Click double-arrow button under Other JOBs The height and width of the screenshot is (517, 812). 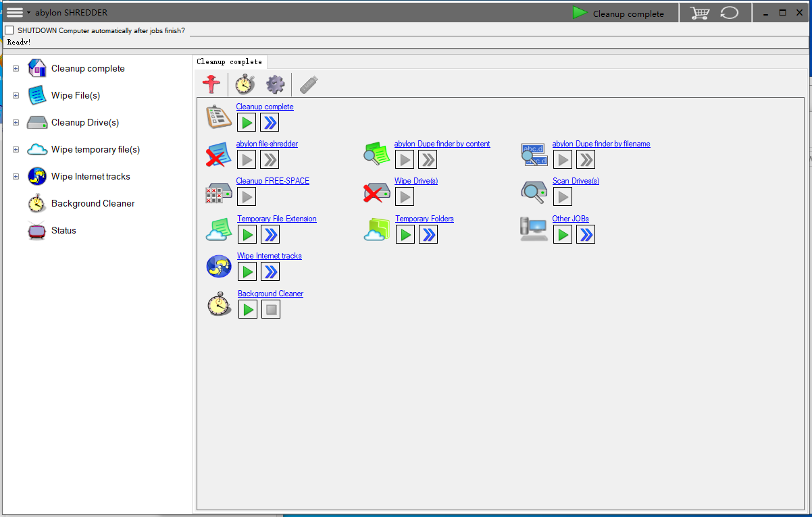[x=586, y=234]
